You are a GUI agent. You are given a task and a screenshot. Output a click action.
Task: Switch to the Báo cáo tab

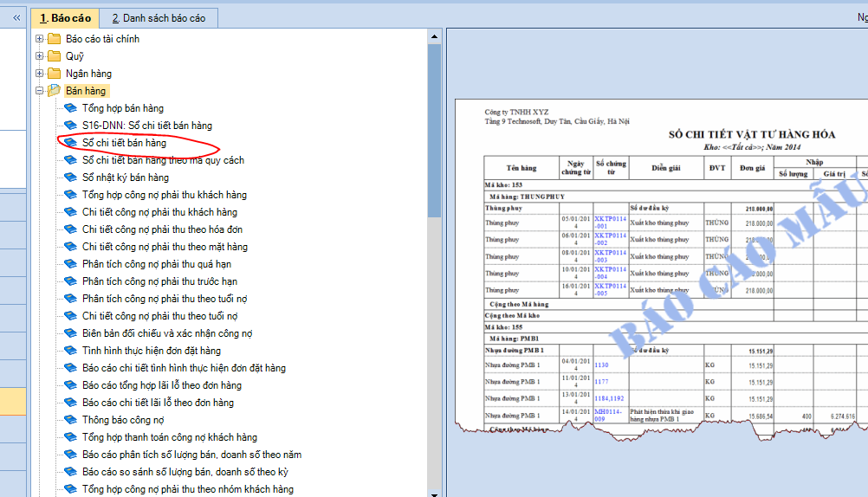coord(65,18)
